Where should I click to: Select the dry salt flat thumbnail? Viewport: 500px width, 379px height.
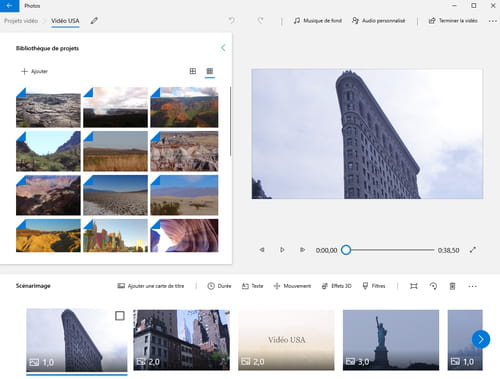(115, 195)
